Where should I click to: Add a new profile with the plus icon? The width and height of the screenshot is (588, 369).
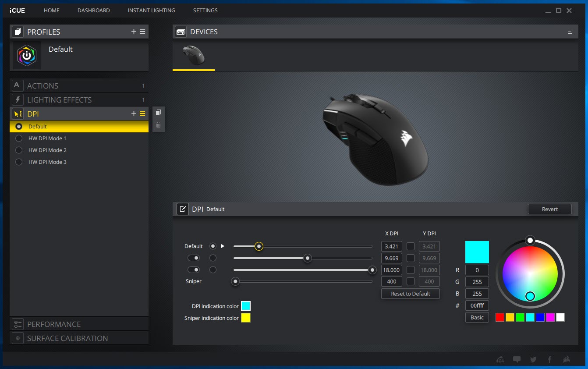(x=134, y=32)
